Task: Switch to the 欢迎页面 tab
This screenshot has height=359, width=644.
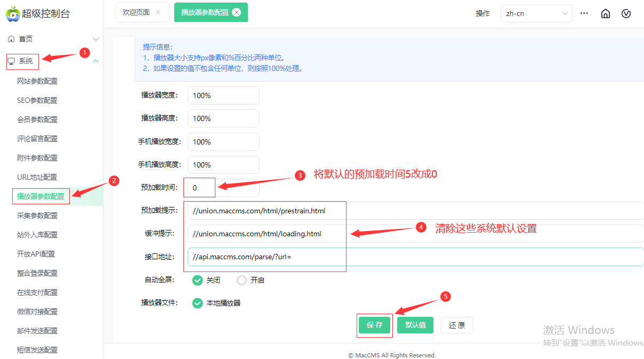Action: click(136, 12)
